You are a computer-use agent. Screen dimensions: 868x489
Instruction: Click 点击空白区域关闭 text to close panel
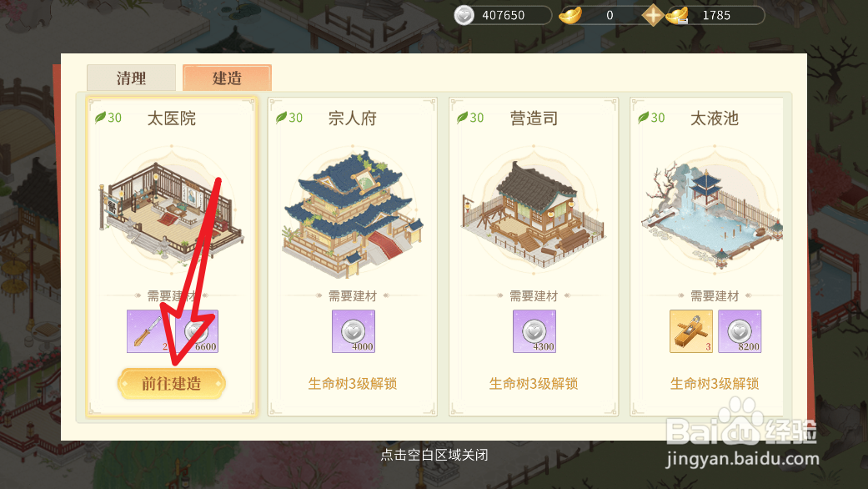(x=434, y=456)
